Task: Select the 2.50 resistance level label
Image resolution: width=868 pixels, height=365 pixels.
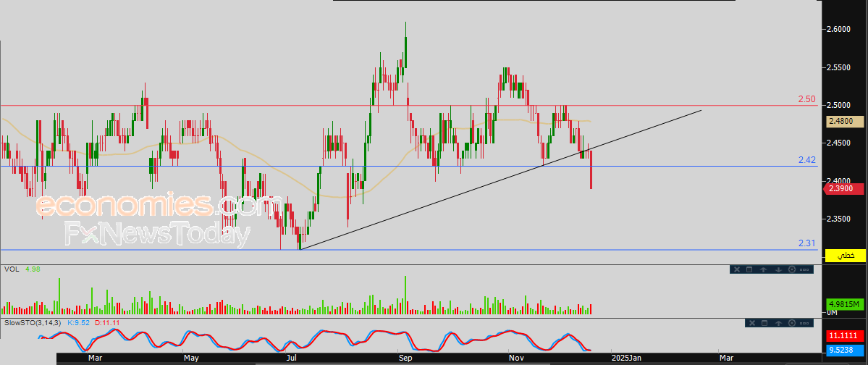Action: pos(806,99)
